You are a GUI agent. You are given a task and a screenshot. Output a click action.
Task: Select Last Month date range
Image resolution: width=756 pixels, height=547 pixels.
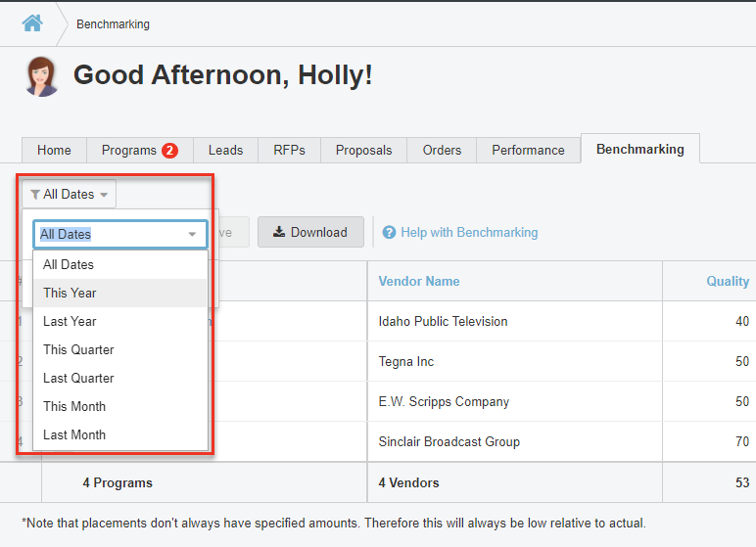(x=74, y=434)
